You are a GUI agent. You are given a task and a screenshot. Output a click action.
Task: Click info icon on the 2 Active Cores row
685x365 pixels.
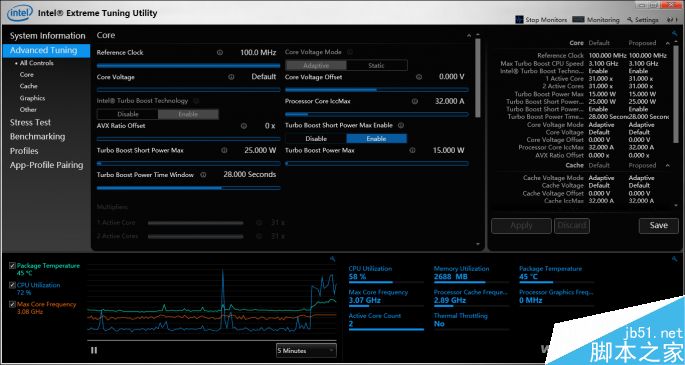[x=259, y=236]
